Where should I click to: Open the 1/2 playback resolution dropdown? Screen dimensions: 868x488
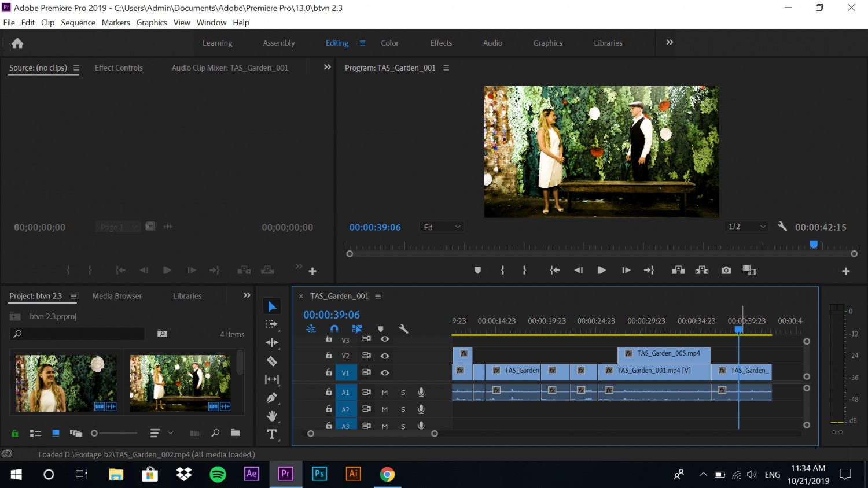pos(746,227)
